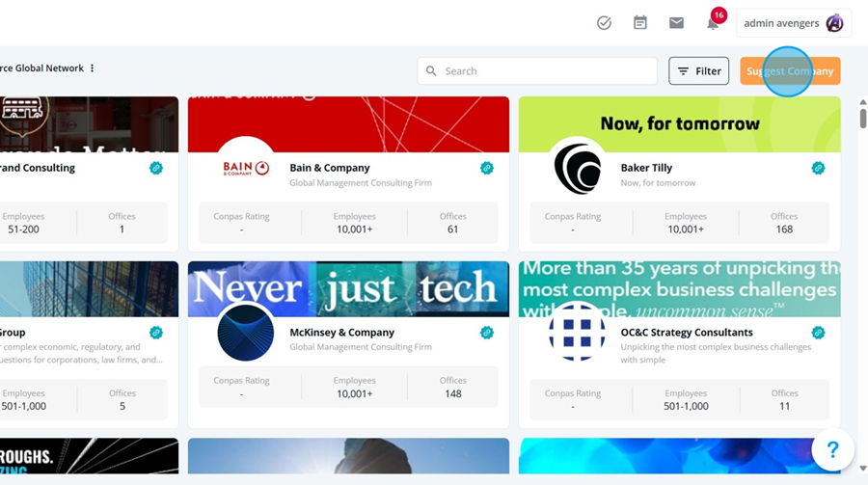Click into the Search field

tap(537, 70)
